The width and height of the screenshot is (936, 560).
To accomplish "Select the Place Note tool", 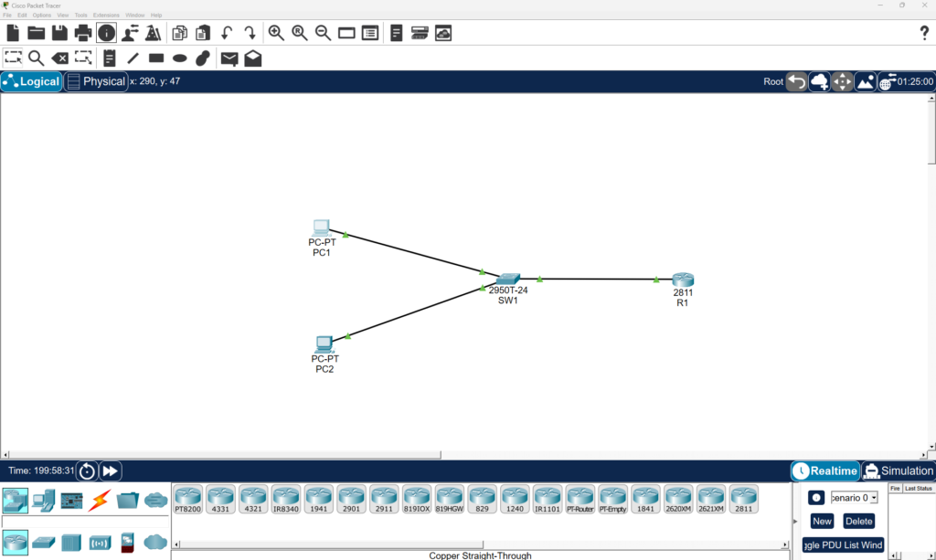I will 109,58.
